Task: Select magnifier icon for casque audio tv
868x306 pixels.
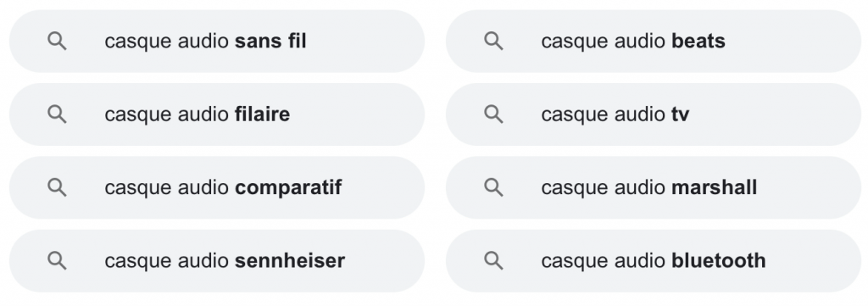Action: point(494,114)
